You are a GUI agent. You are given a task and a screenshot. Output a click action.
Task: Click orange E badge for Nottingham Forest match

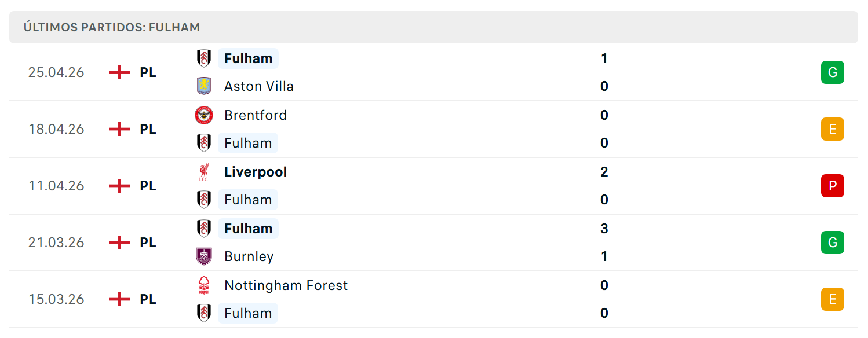(x=833, y=299)
